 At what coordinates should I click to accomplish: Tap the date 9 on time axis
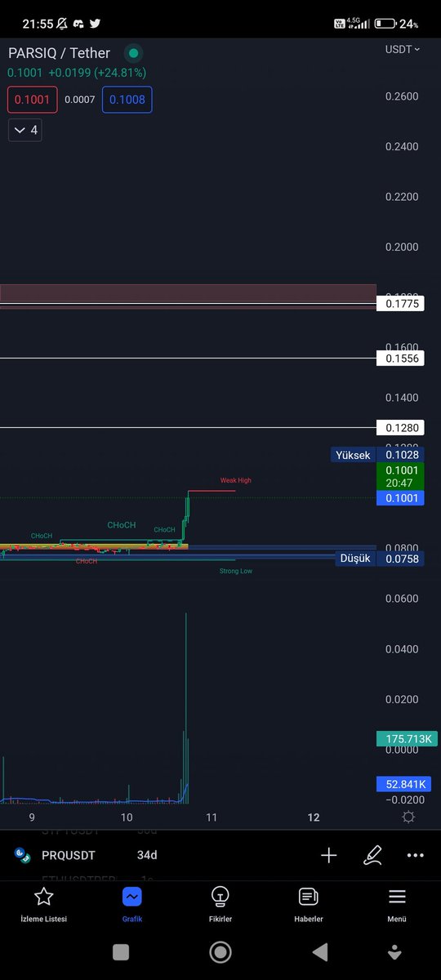click(32, 817)
